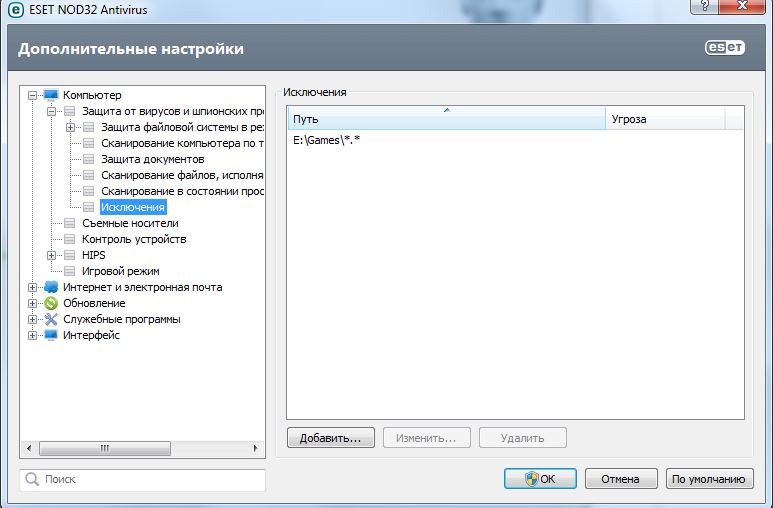
Task: Select Компьютер in the settings tree
Action: 92,95
